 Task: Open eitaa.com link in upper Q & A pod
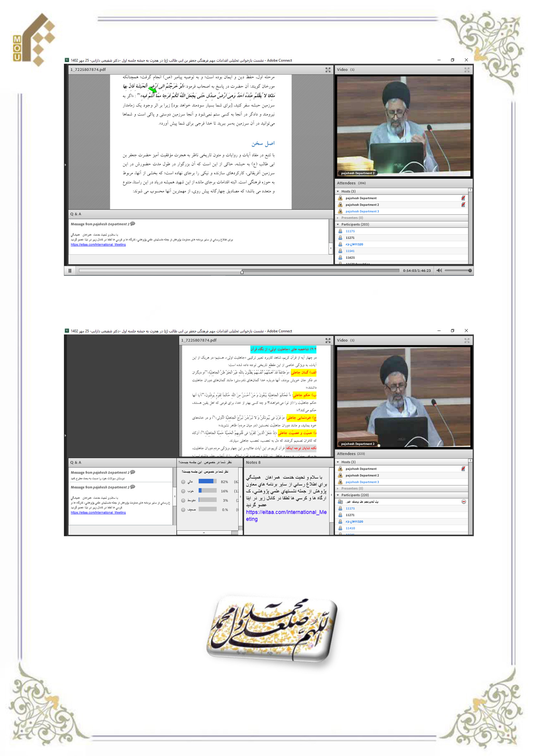coord(98,245)
